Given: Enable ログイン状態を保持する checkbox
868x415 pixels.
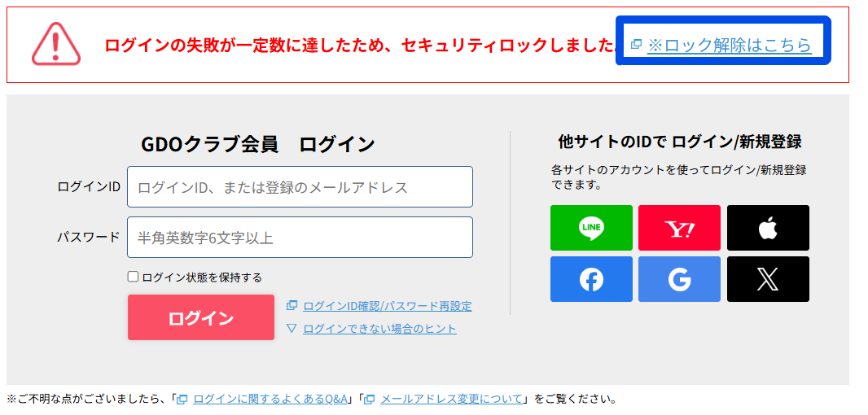Looking at the screenshot, I should click(134, 277).
